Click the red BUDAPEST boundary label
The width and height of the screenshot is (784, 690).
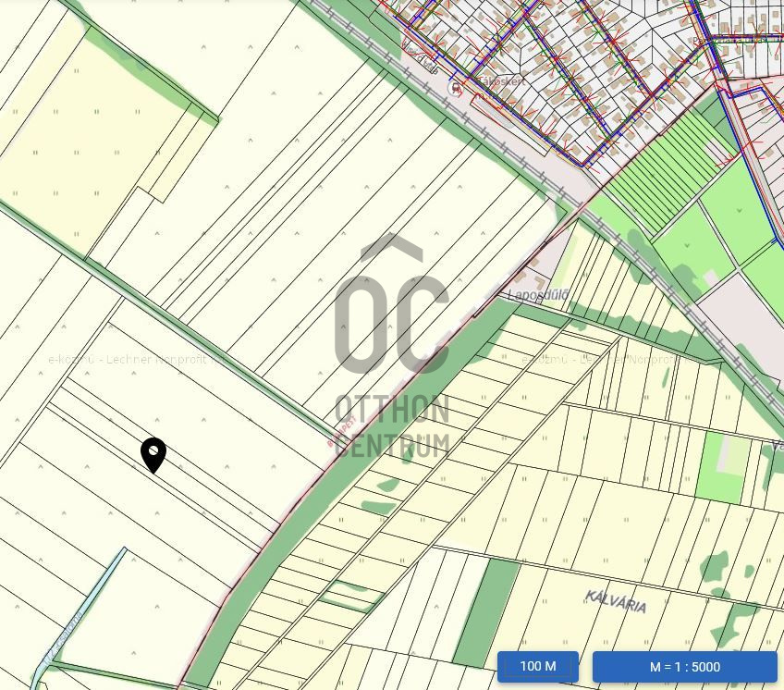(341, 430)
